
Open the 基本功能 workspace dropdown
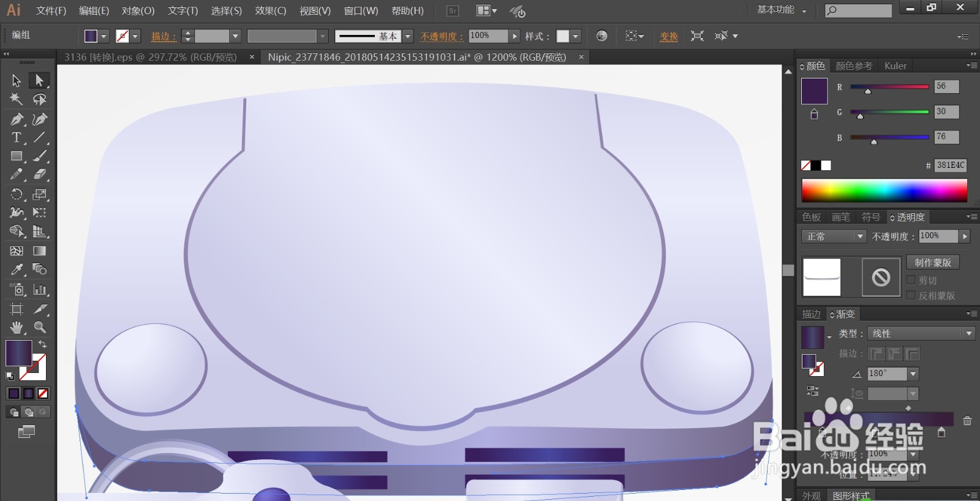[782, 10]
